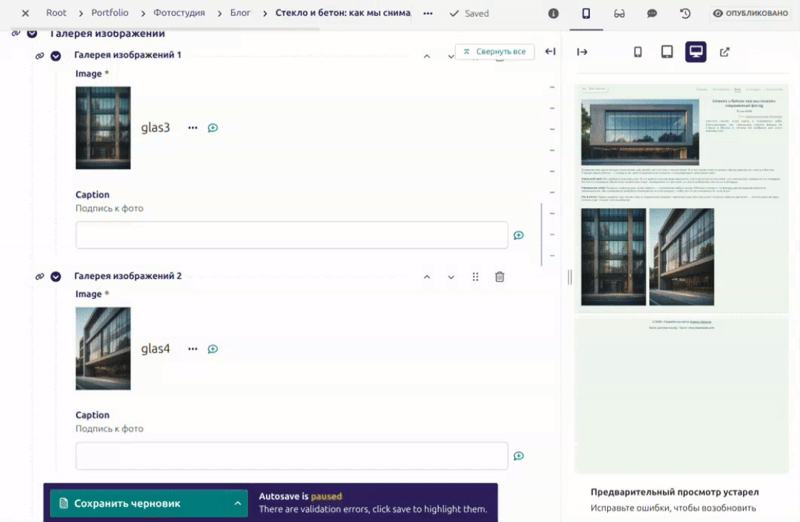The width and height of the screenshot is (800, 522).
Task: Click the glas3 image name text
Action: pos(155,128)
